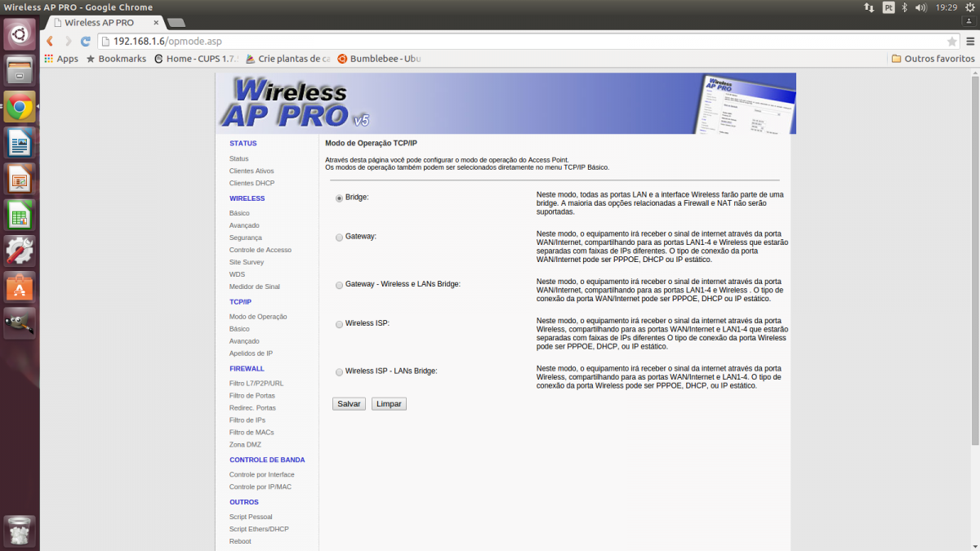
Task: Open Clientes Ativos in the sidebar
Action: [x=252, y=171]
